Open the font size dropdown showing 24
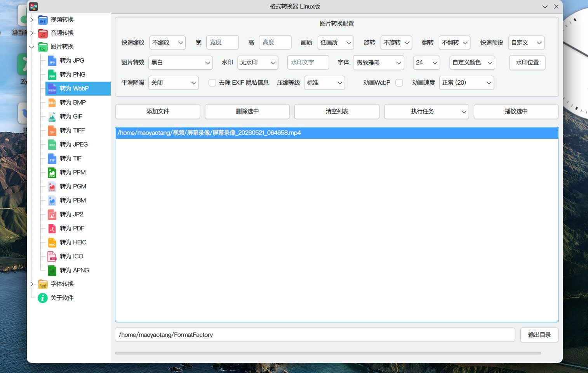Viewport: 588px width, 373px height. pos(426,63)
